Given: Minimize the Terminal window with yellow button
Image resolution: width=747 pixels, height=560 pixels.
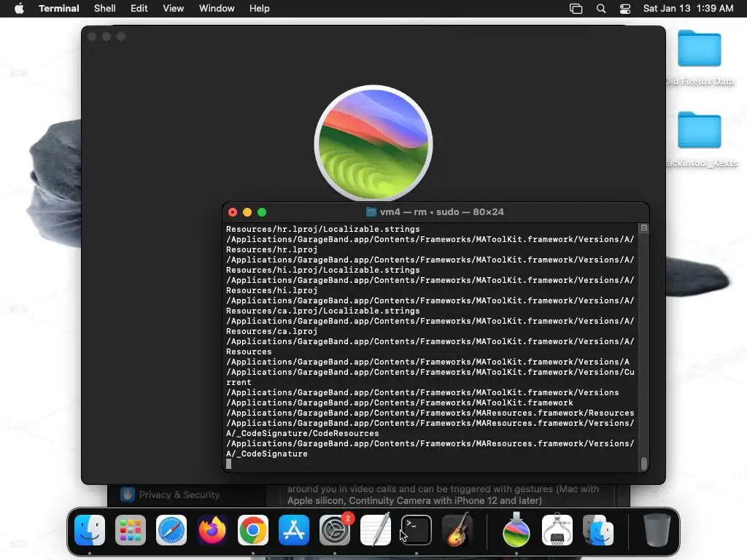Looking at the screenshot, I should coord(247,212).
